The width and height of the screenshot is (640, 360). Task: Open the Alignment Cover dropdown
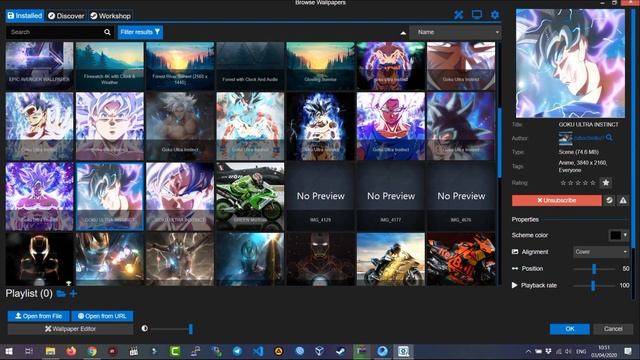[x=601, y=252]
